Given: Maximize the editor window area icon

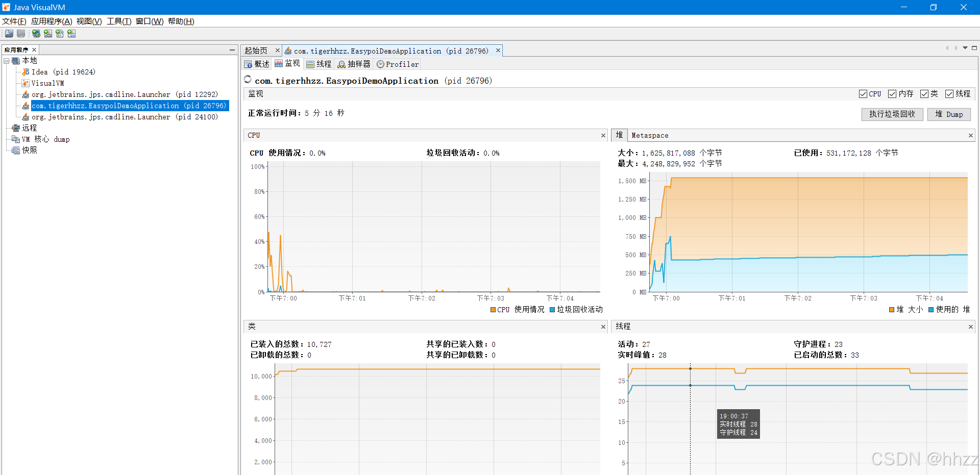Looking at the screenshot, I should tap(974, 48).
